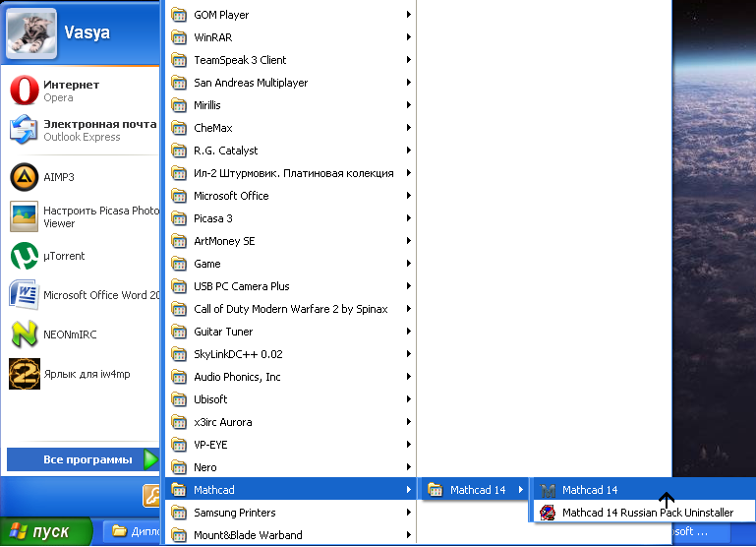Click the Mirillis folder name text
The height and width of the screenshot is (547, 756).
tap(206, 105)
